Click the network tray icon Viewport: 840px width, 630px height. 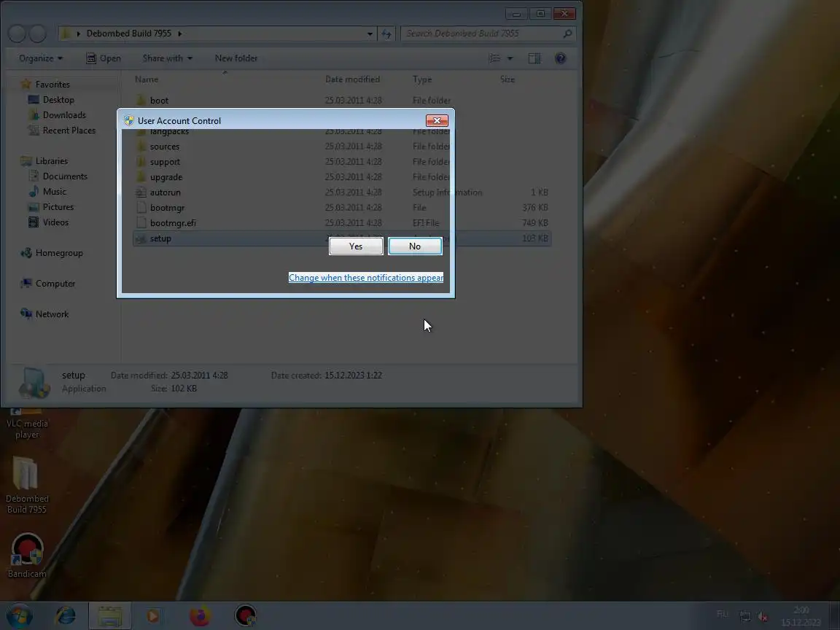(745, 617)
